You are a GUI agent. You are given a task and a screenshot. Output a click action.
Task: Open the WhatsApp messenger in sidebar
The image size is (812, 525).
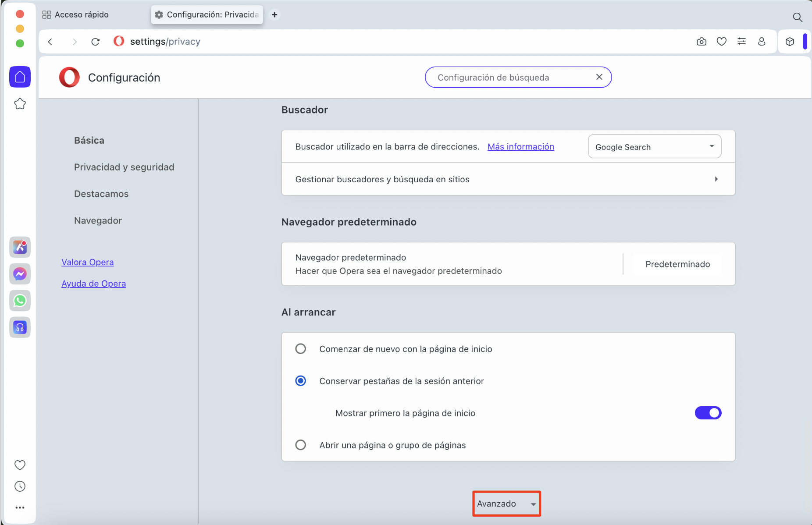pyautogui.click(x=20, y=301)
